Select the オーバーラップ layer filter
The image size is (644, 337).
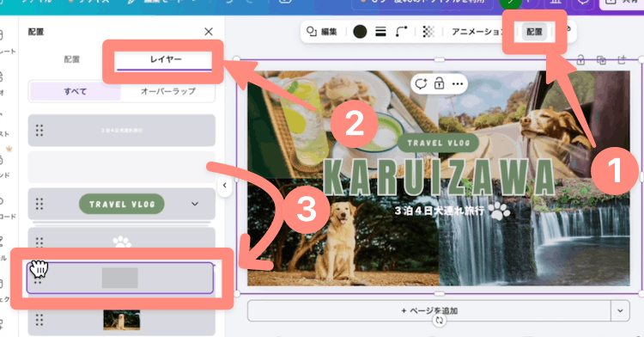point(168,91)
